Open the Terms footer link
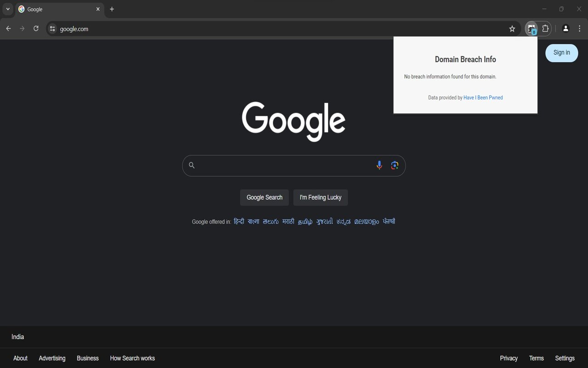The image size is (588, 368). pos(536,358)
